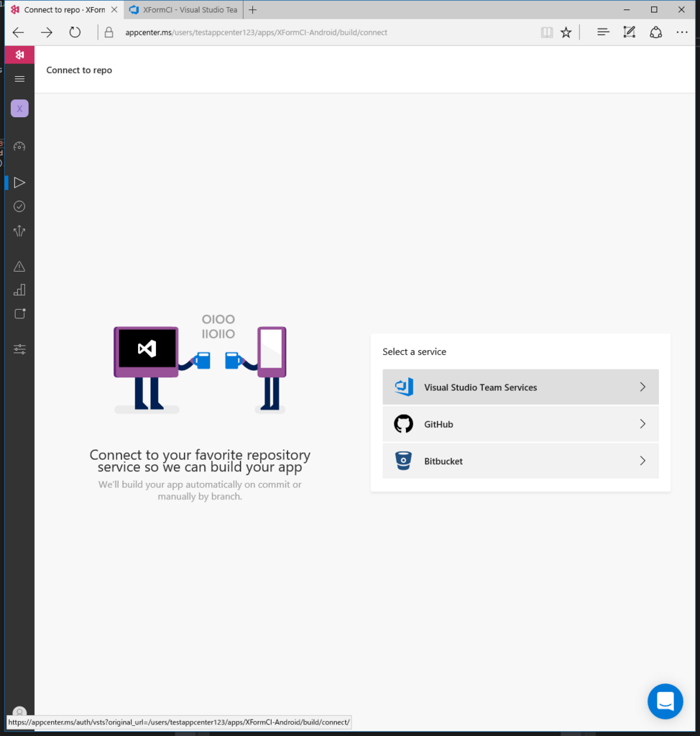Expand the Bitbucket row chevron
This screenshot has height=736, width=700.
(x=643, y=461)
